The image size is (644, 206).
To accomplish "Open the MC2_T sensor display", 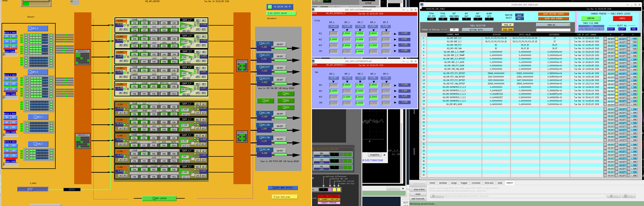I will tap(38, 117).
